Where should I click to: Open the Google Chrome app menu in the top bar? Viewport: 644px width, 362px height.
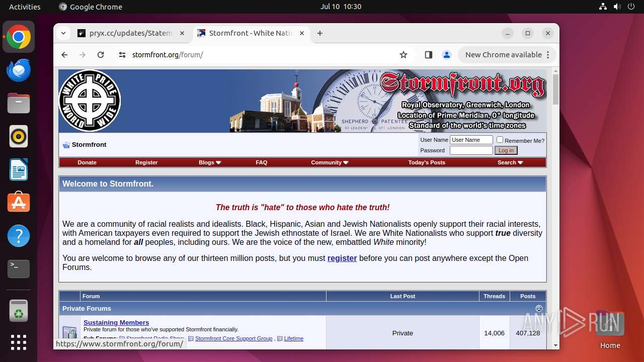click(x=91, y=7)
